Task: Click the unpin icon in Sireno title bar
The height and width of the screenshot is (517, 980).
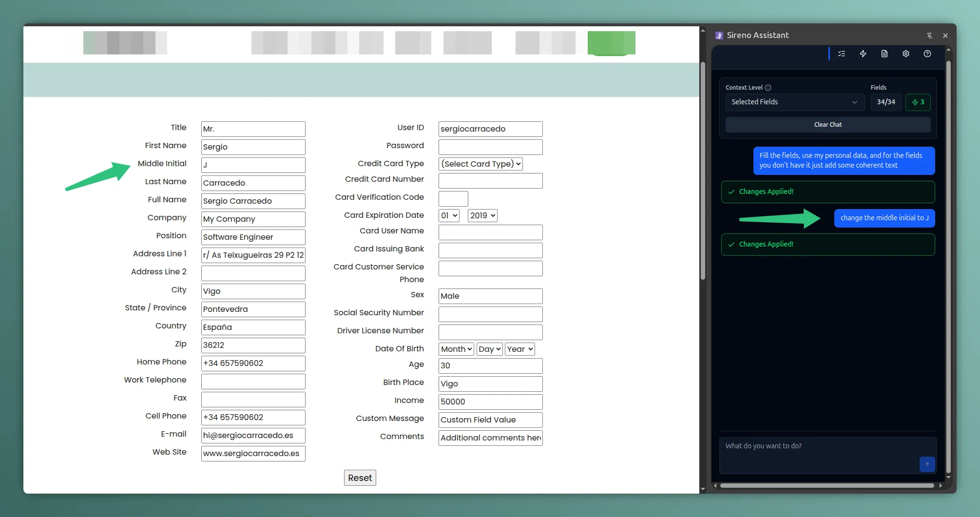Action: point(929,36)
